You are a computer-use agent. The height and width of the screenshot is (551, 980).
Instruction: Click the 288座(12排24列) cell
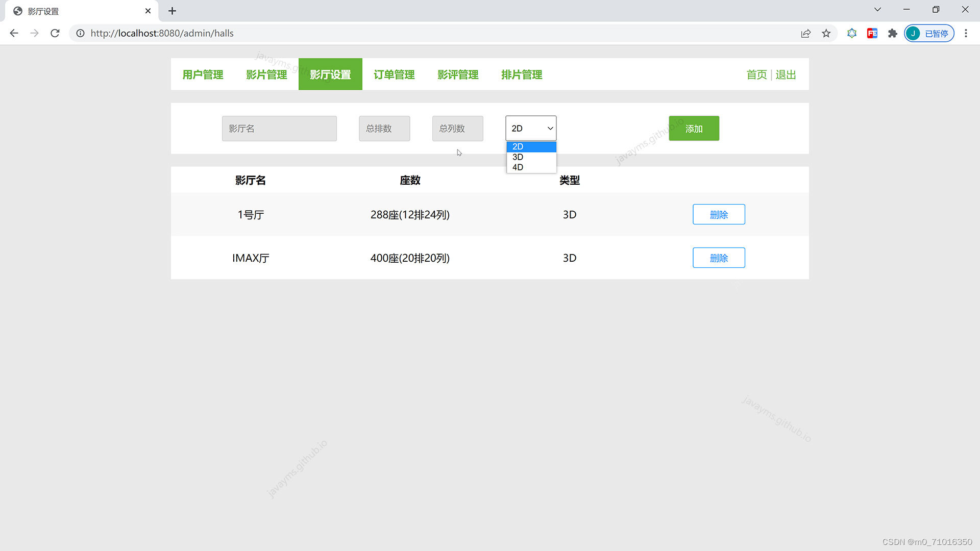point(410,215)
